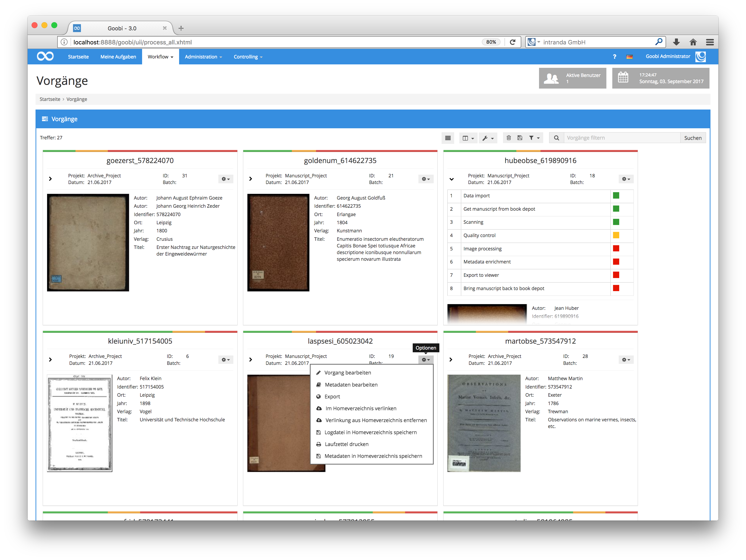The height and width of the screenshot is (560, 746).
Task: Choose Im Homeverzeichnis verlinken
Action: click(x=372, y=409)
